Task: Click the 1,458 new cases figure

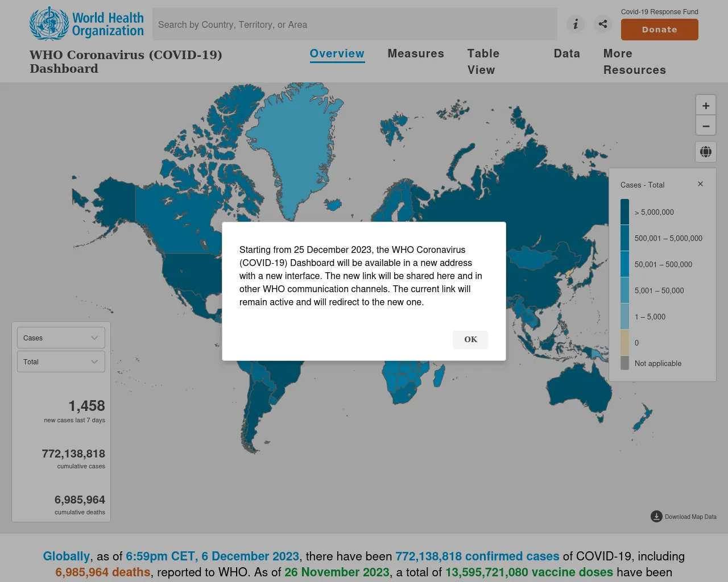Action: (87, 406)
